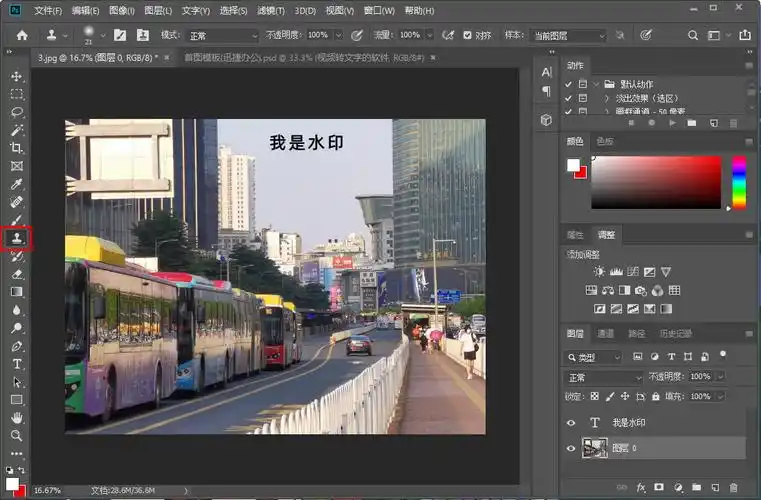Click the Zoom tool magnifier

click(x=16, y=435)
